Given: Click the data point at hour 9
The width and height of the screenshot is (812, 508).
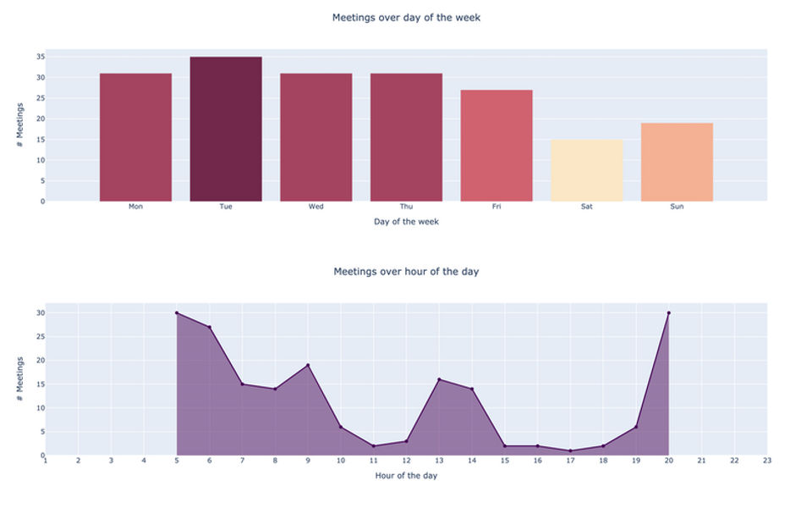Looking at the screenshot, I should click(x=308, y=365).
